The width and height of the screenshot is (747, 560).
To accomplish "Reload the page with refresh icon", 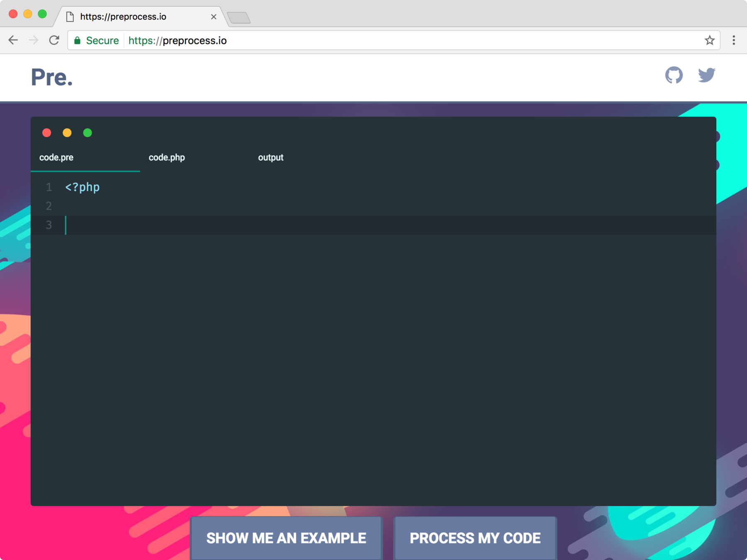I will tap(54, 40).
